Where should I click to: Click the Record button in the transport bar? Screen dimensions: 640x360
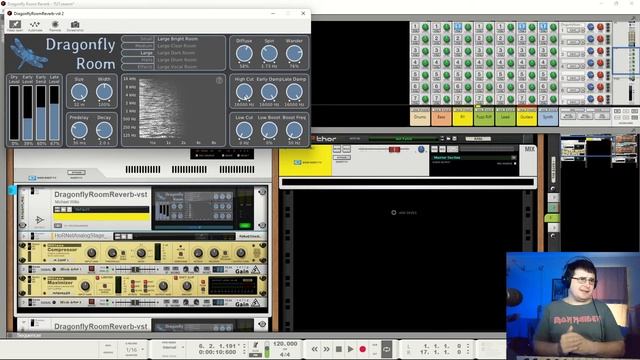click(x=362, y=349)
